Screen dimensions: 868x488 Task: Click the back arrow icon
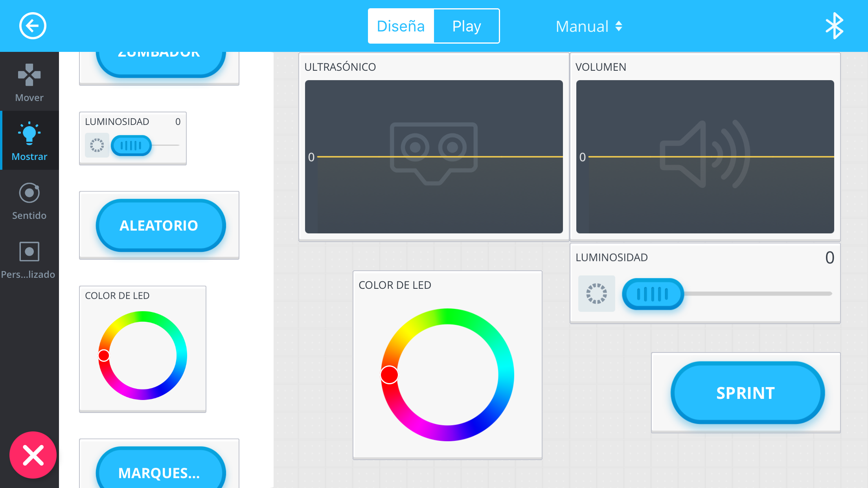pyautogui.click(x=33, y=26)
